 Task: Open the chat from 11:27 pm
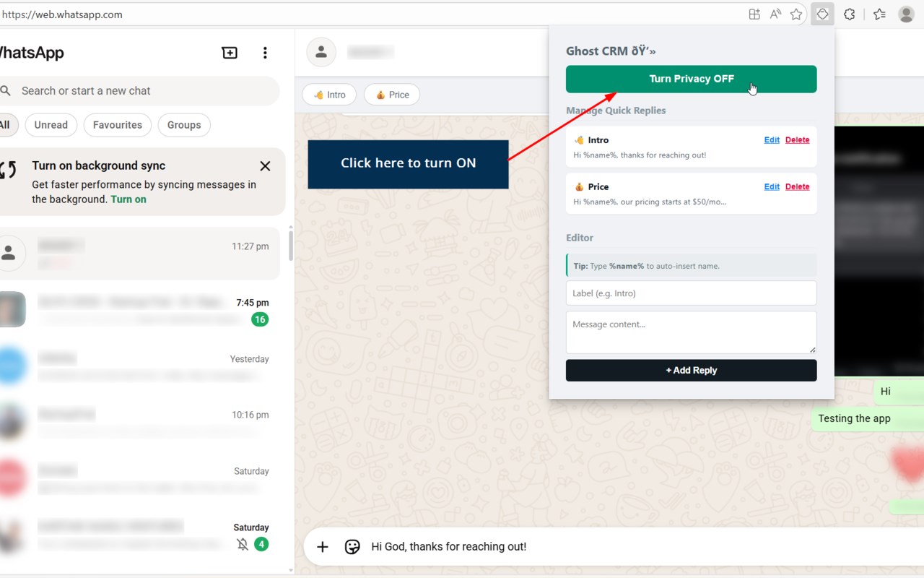[x=140, y=254]
